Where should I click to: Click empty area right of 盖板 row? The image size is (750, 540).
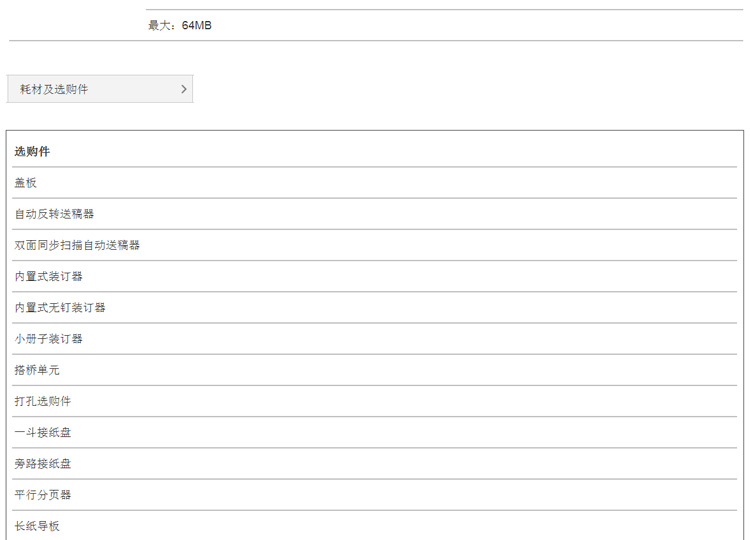383,183
